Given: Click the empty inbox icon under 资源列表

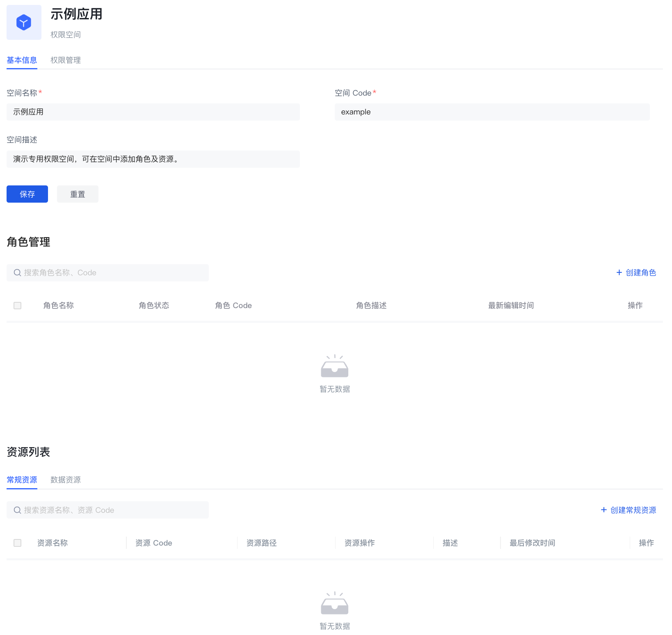Looking at the screenshot, I should coord(334,603).
